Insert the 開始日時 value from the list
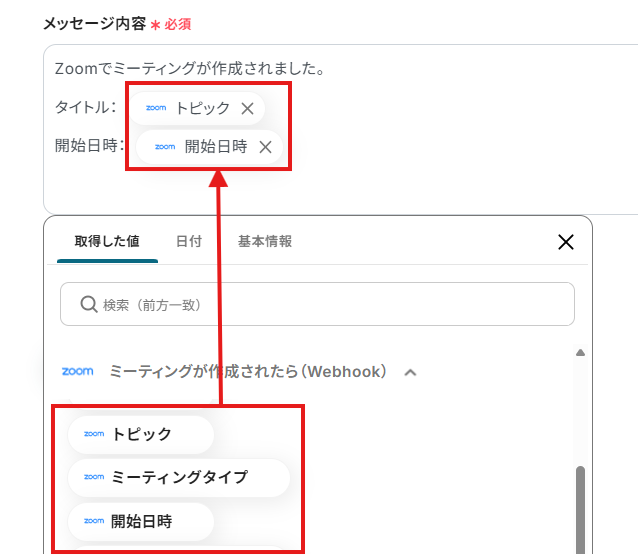The image size is (638, 555). click(141, 521)
